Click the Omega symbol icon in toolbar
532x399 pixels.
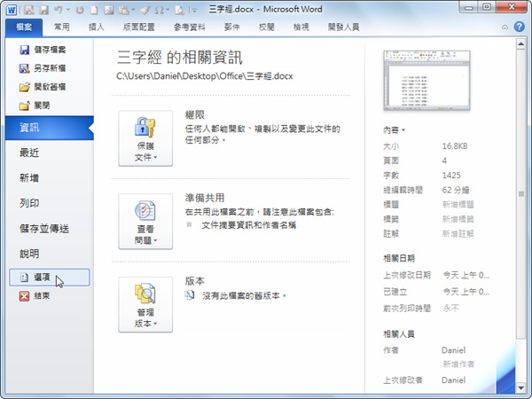pos(159,10)
